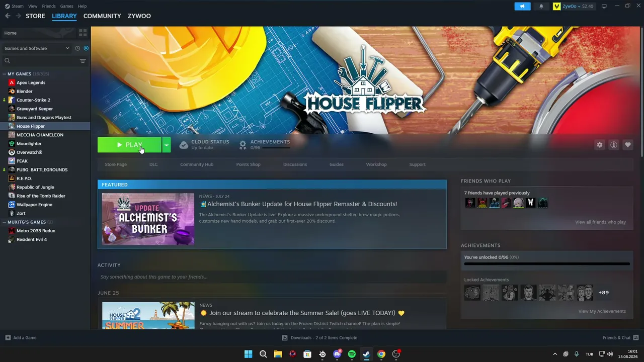Open File Explorer from the taskbar
This screenshot has height=362, width=644.
(278, 354)
